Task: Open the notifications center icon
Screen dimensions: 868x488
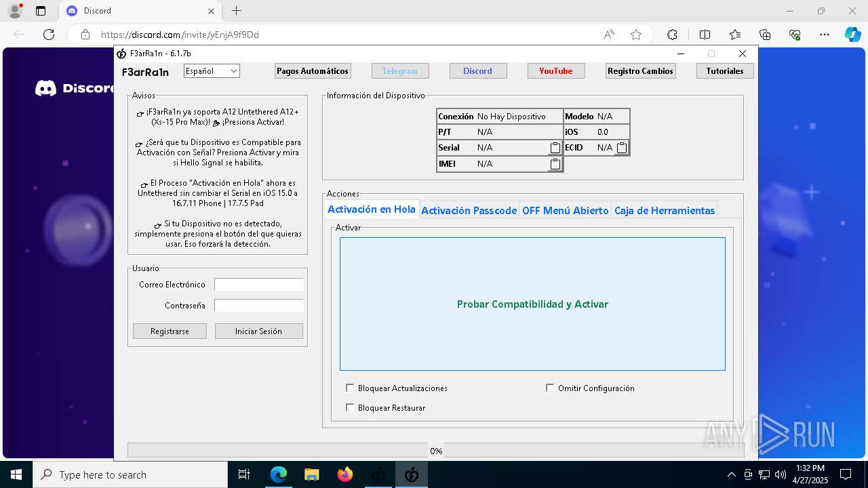Action: (846, 474)
